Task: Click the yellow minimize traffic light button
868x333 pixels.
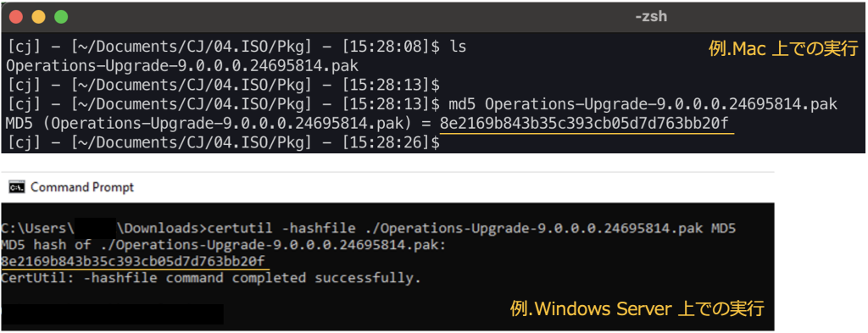Action: (x=38, y=17)
